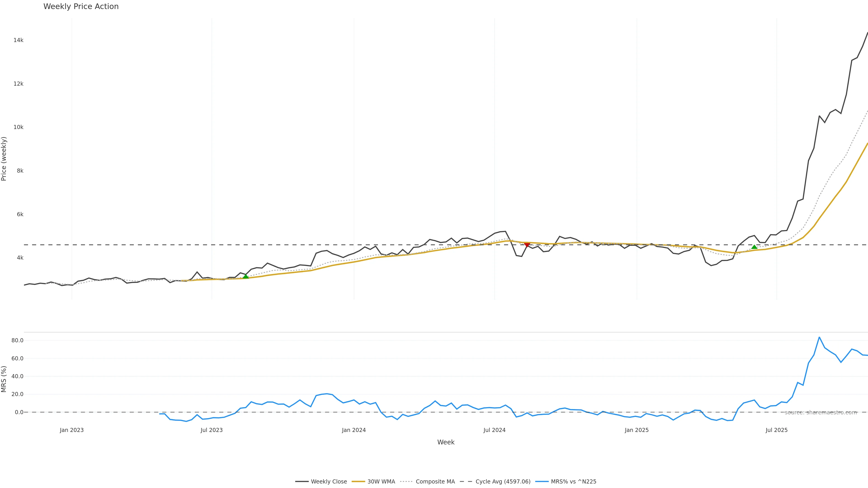Hide the 30W WMA series via legend label
The width and height of the screenshot is (868, 488).
coord(381,482)
